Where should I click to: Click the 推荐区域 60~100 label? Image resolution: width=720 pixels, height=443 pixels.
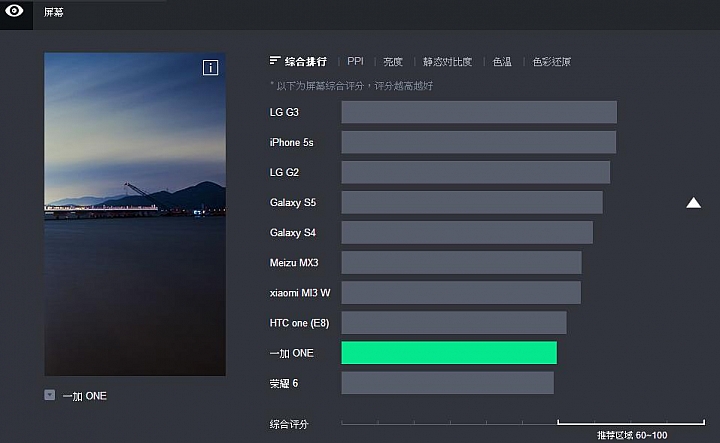(x=632, y=435)
